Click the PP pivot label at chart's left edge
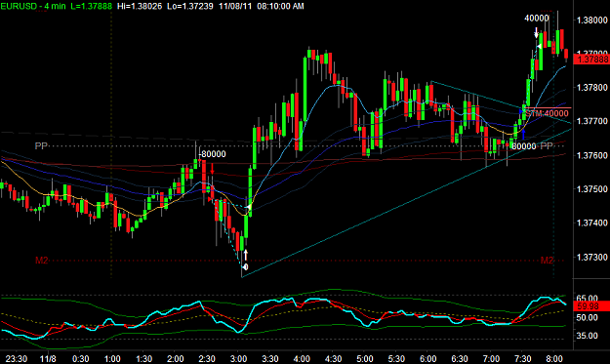This screenshot has height=364, width=610. coord(41,145)
